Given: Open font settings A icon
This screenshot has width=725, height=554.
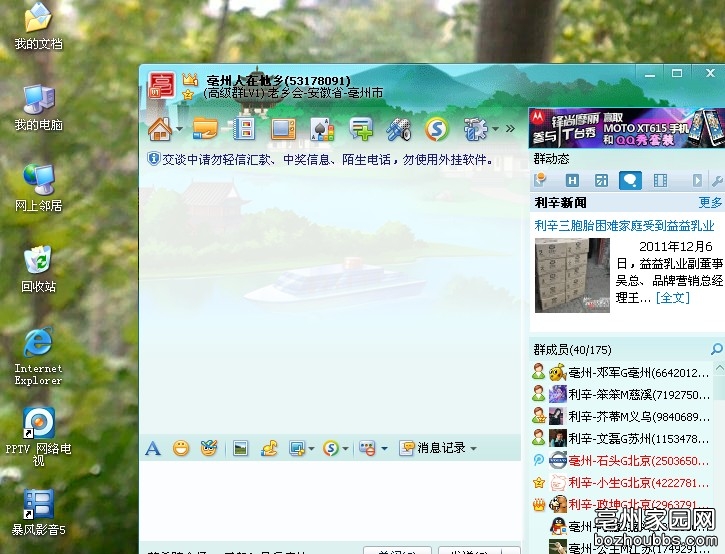Looking at the screenshot, I should tap(153, 448).
